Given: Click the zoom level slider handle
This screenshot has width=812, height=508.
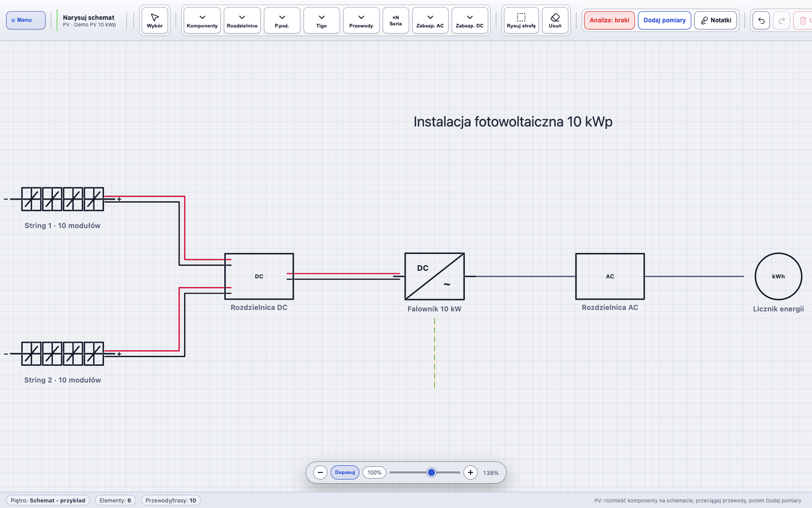Looking at the screenshot, I should pyautogui.click(x=431, y=472).
